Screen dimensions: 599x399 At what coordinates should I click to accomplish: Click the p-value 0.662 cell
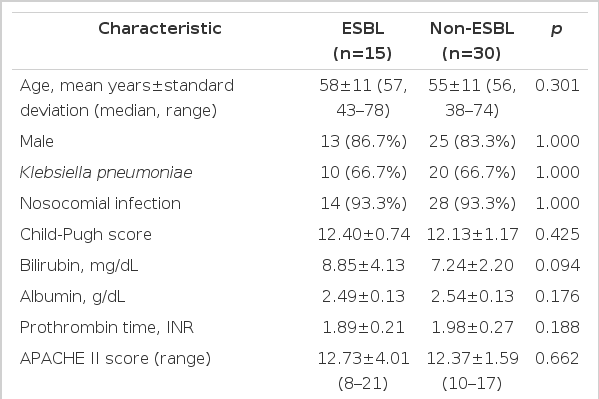coord(557,358)
